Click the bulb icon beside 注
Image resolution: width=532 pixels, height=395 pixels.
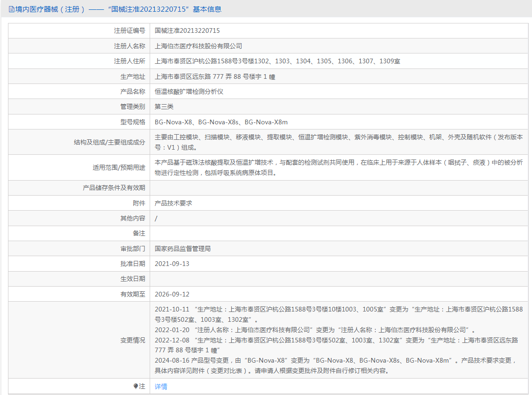coord(136,386)
